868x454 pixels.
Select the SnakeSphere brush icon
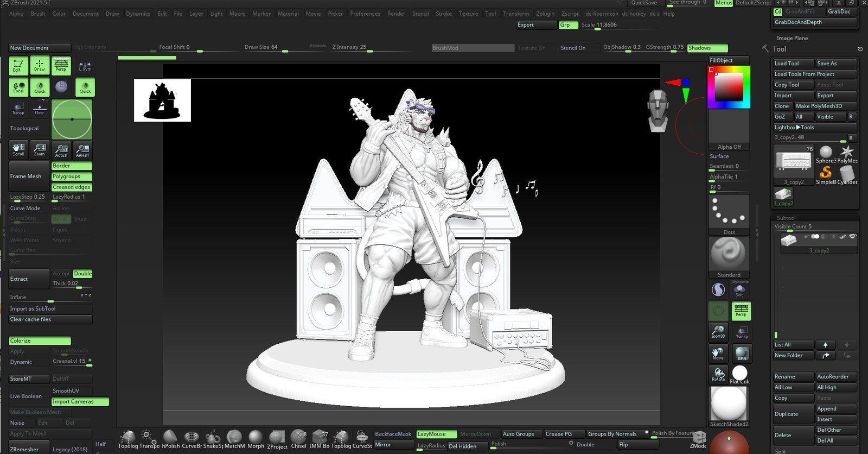point(213,439)
